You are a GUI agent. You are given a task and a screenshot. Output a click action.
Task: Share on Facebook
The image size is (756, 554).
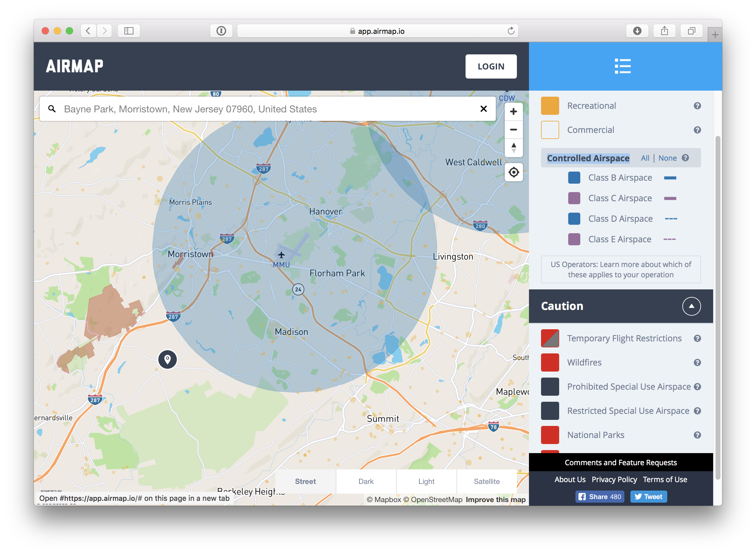click(600, 496)
